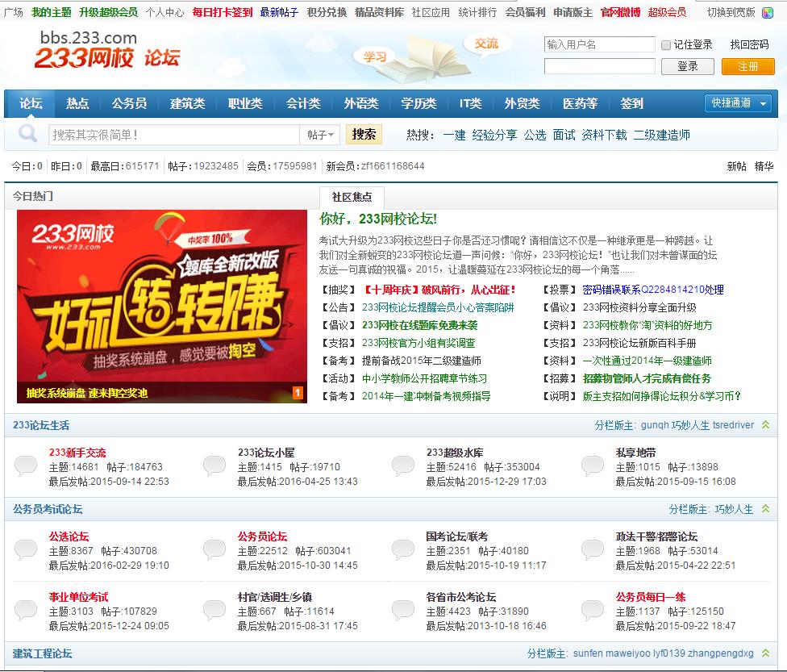Screen dimensions: 787x672
Task: Click the 搜索 button
Action: coord(364,134)
